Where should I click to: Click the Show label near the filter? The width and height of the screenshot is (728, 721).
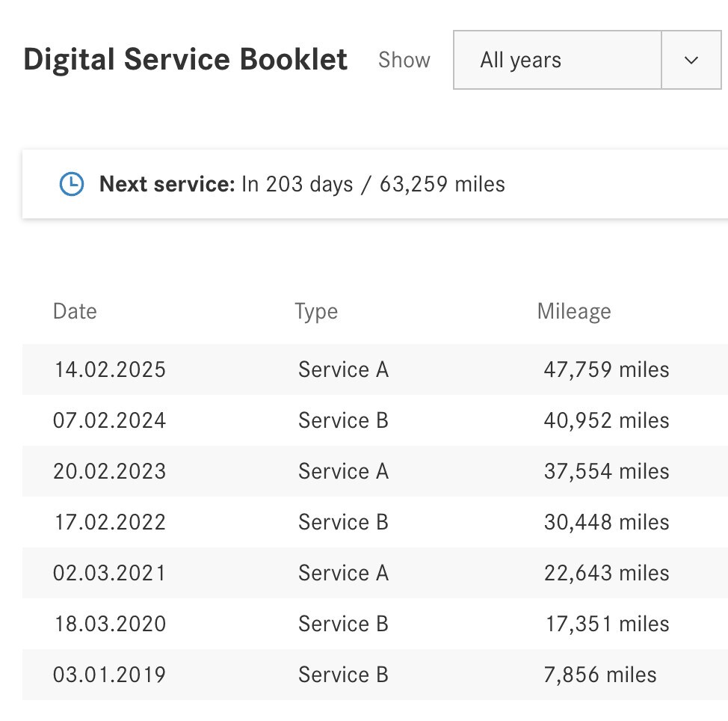(404, 60)
